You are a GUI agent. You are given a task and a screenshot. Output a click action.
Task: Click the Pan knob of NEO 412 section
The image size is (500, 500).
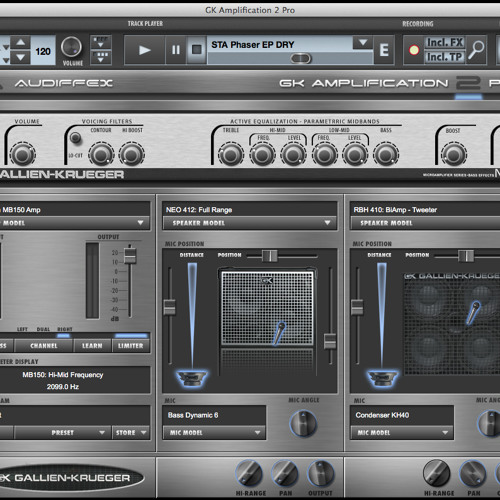click(285, 474)
